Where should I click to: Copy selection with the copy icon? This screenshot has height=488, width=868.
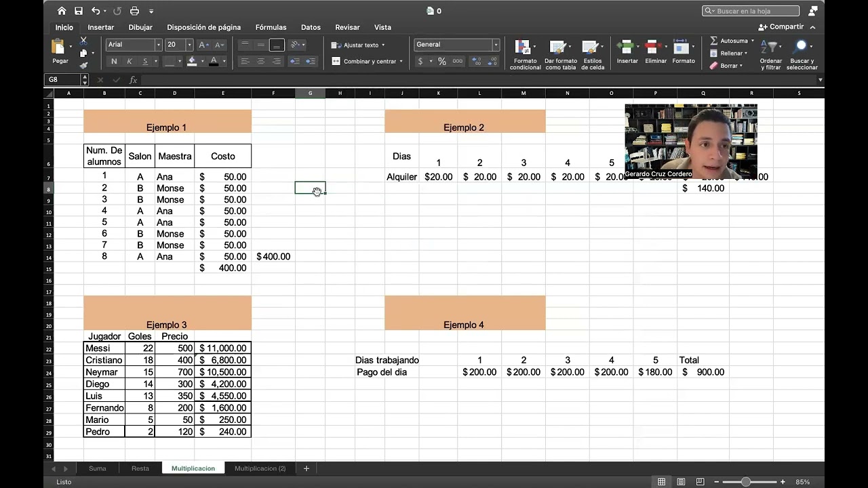(x=83, y=53)
